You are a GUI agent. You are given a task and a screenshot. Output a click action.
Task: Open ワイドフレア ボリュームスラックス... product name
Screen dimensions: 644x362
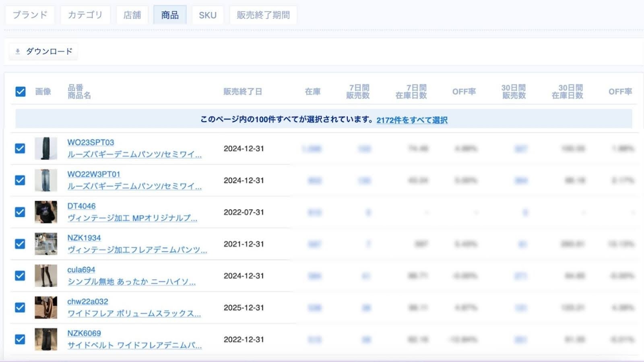tap(134, 313)
